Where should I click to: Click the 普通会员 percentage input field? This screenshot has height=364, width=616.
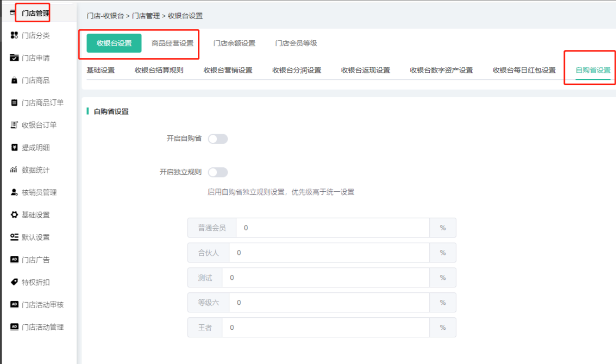click(x=333, y=228)
